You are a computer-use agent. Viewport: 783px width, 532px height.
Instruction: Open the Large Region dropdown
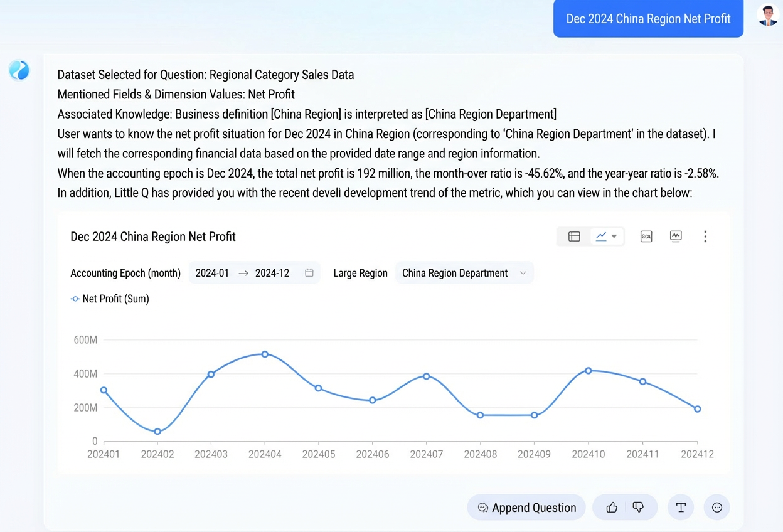464,273
